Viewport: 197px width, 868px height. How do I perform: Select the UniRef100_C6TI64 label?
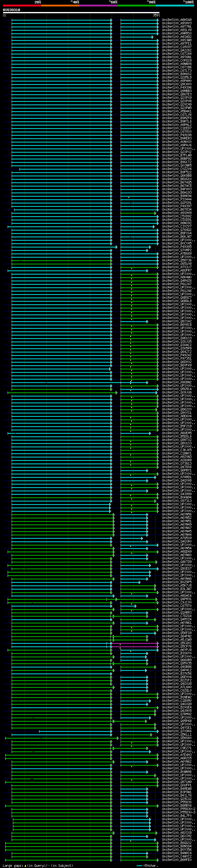[177, 54]
